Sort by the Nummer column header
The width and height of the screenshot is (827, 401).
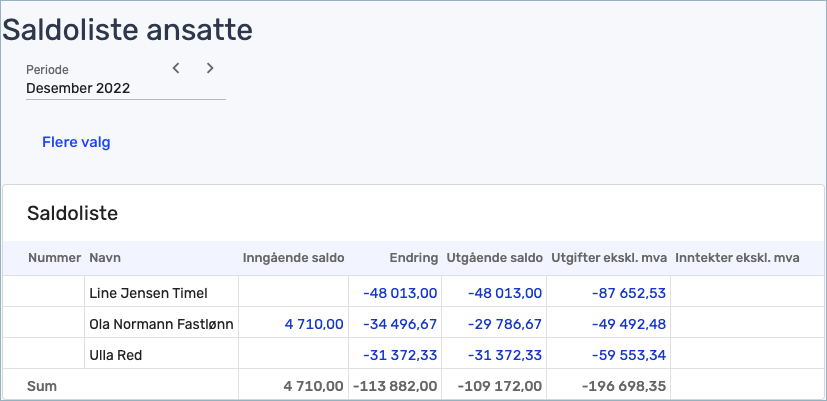pyautogui.click(x=55, y=258)
